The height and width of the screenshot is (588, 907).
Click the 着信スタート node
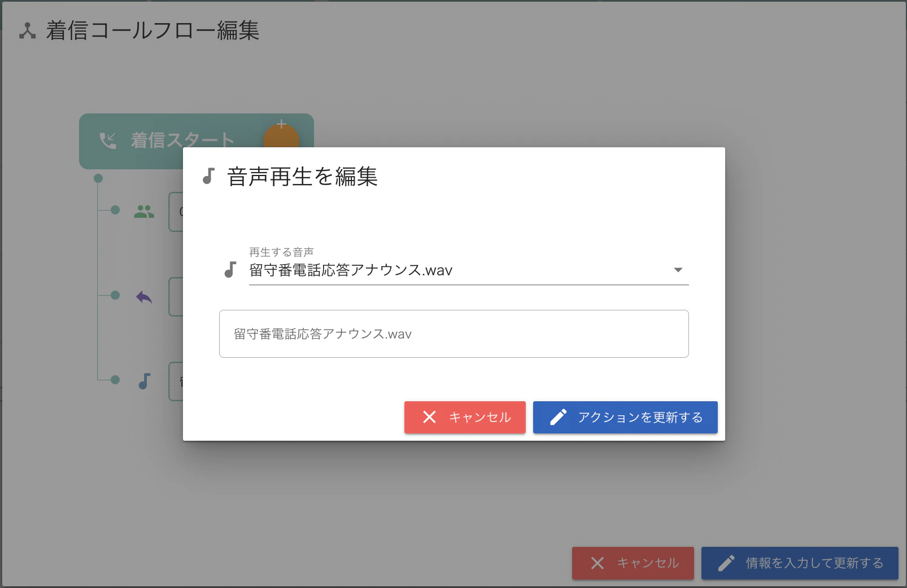click(x=197, y=141)
